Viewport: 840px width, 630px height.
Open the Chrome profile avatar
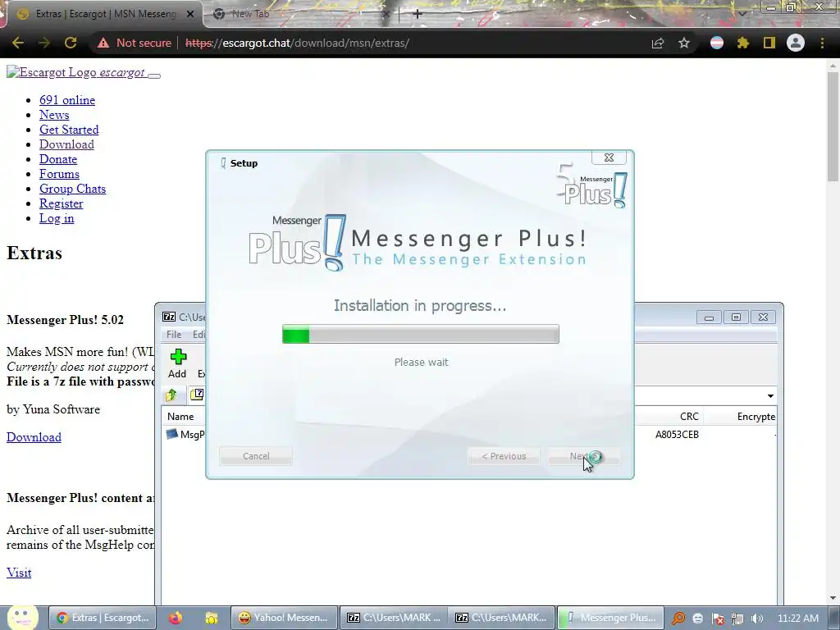[x=796, y=43]
